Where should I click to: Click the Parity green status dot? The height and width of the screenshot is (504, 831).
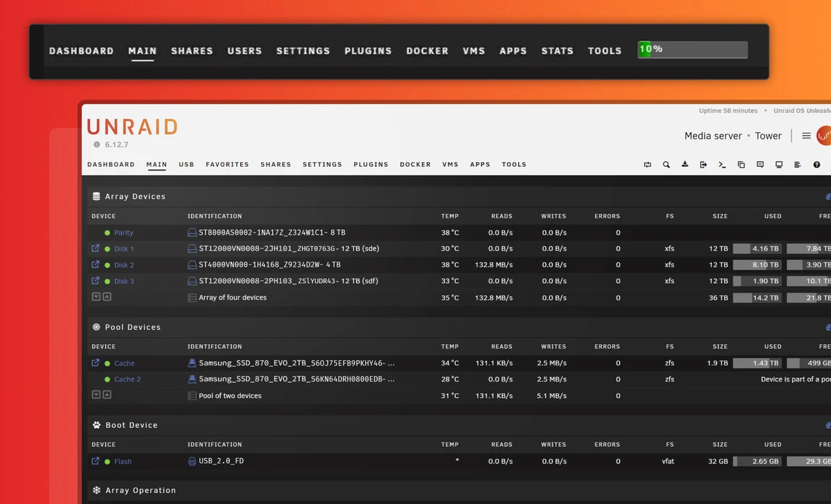coord(107,233)
